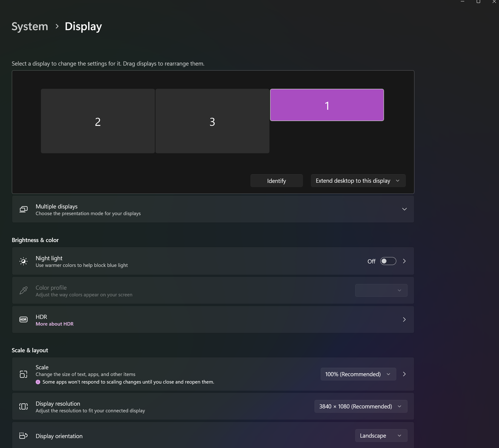
Task: Open the Landscape orientation dropdown
Action: coord(381,436)
